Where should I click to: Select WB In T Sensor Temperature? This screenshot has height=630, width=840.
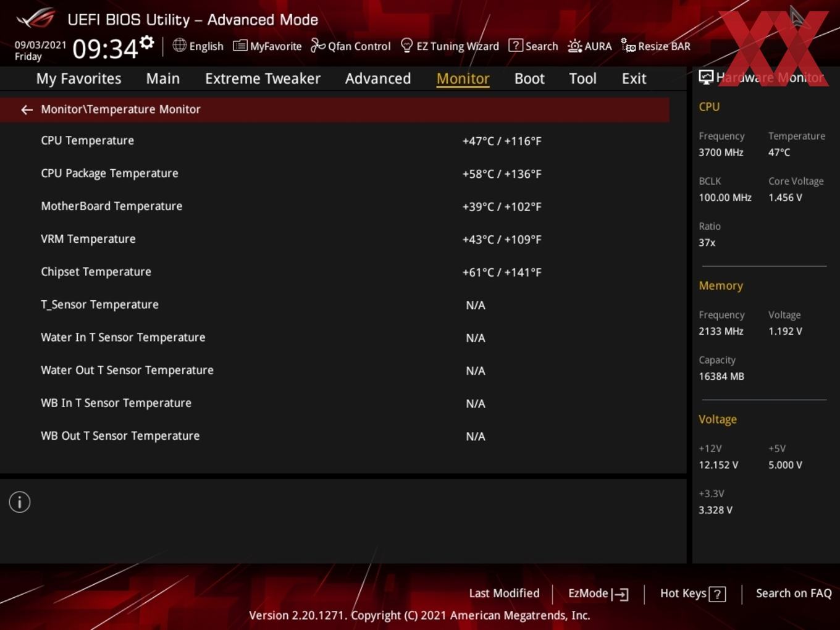[x=334, y=403]
